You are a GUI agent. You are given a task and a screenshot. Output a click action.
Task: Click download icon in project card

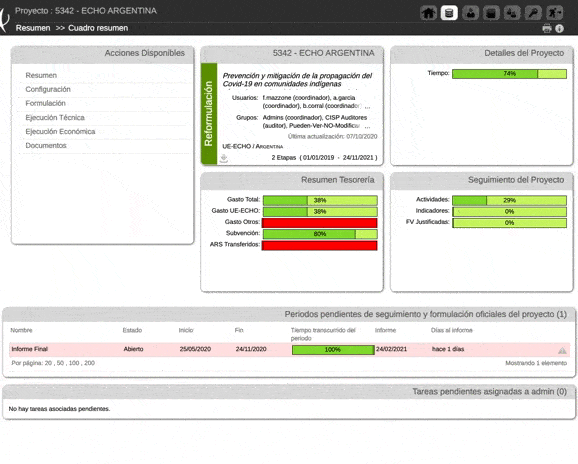[224, 158]
